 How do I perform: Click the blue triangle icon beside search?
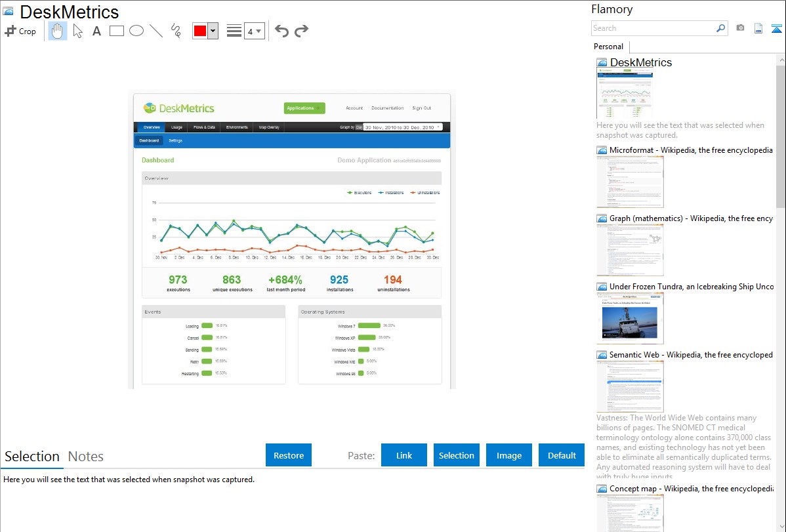point(776,28)
